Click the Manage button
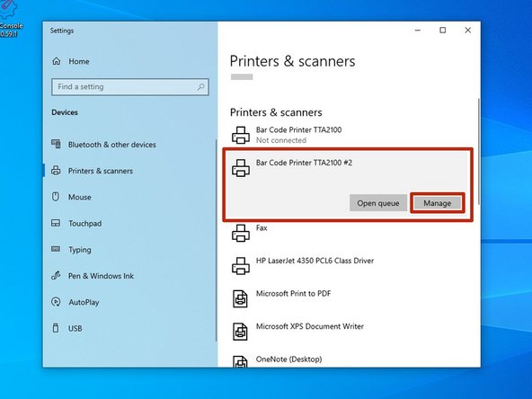This screenshot has height=399, width=532. click(x=437, y=203)
